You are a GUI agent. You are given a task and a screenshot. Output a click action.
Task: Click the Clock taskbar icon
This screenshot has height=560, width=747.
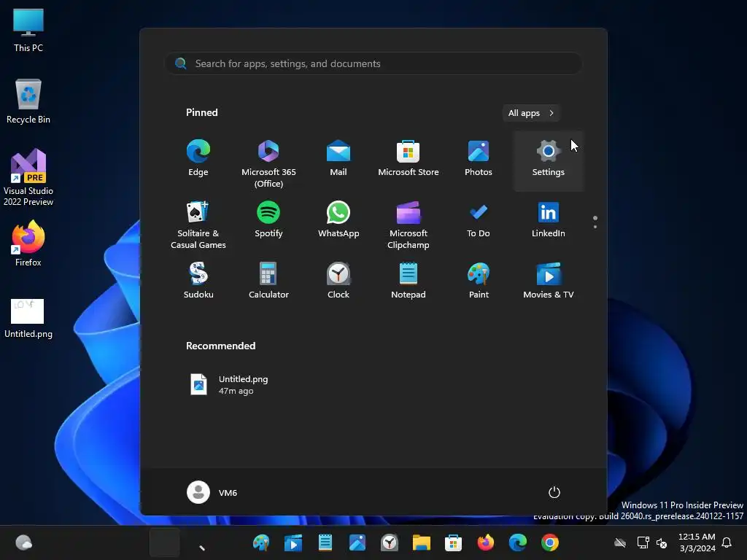(390, 542)
